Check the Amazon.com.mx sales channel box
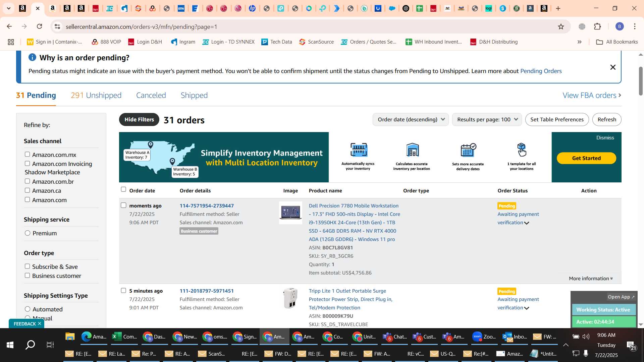Viewport: 644px width, 362px height. pyautogui.click(x=27, y=155)
